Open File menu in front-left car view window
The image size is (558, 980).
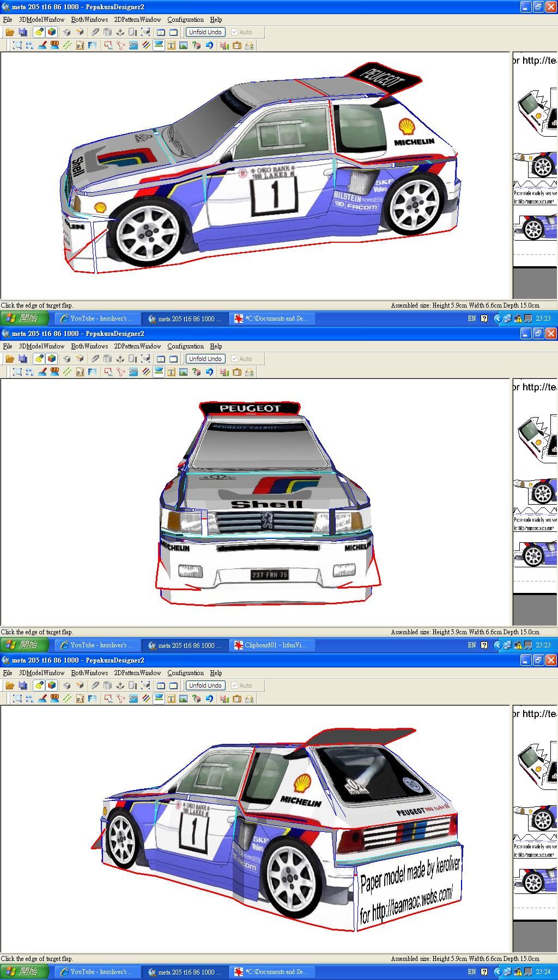(x=8, y=20)
